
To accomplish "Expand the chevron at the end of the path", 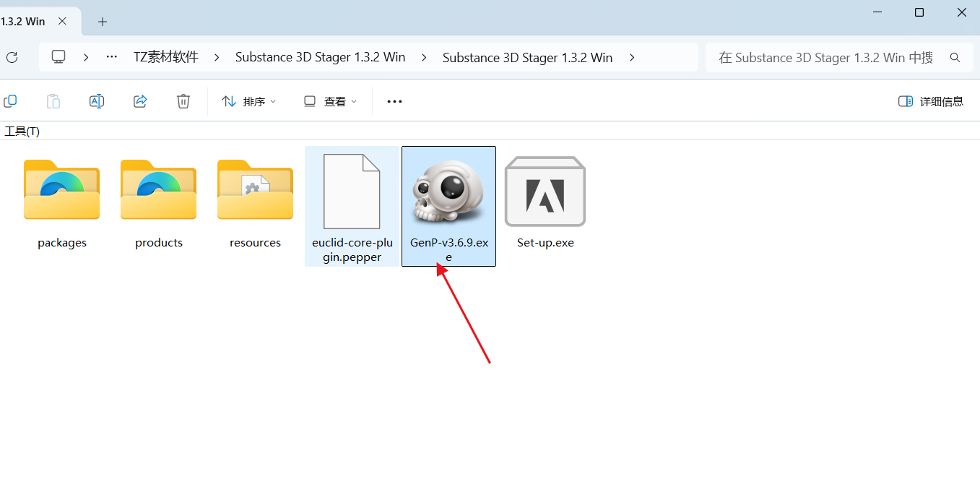I will pos(632,57).
